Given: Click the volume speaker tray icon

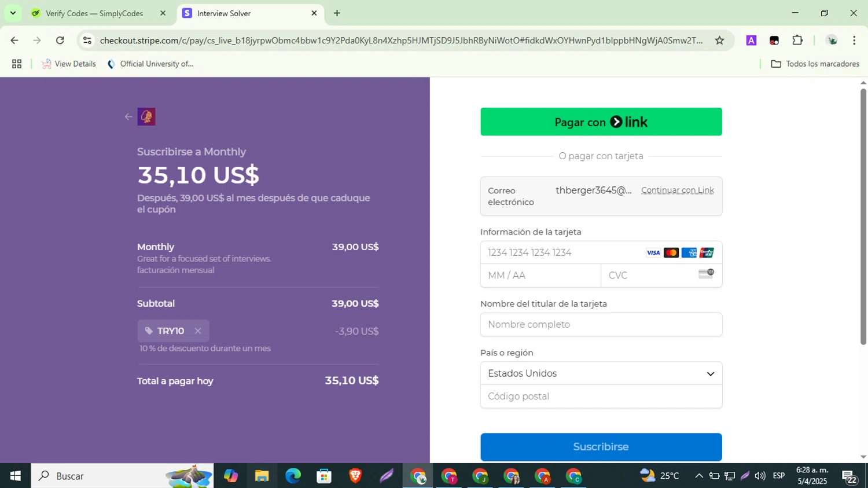Looking at the screenshot, I should (x=760, y=476).
